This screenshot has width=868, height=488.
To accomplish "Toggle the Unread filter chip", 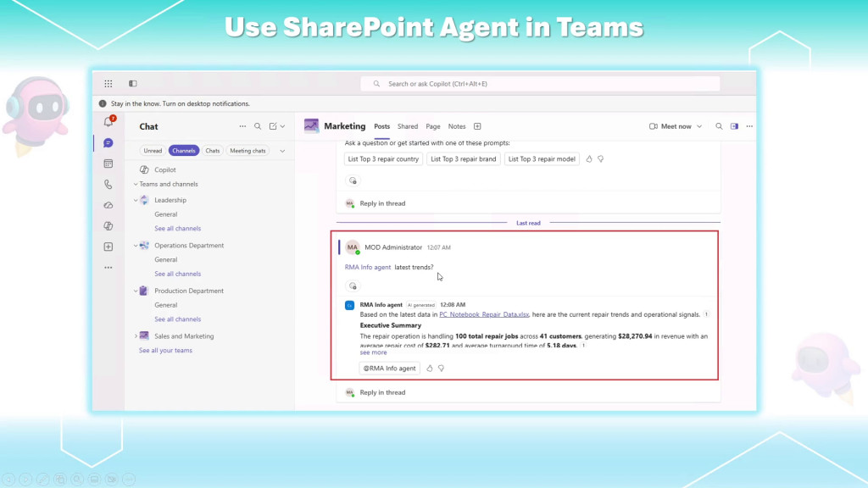I will click(153, 151).
